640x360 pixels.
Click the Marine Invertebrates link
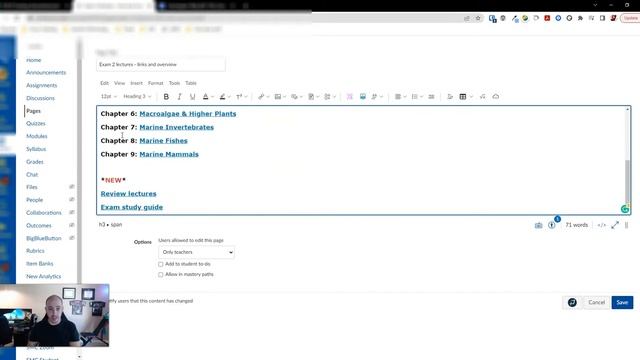point(176,127)
